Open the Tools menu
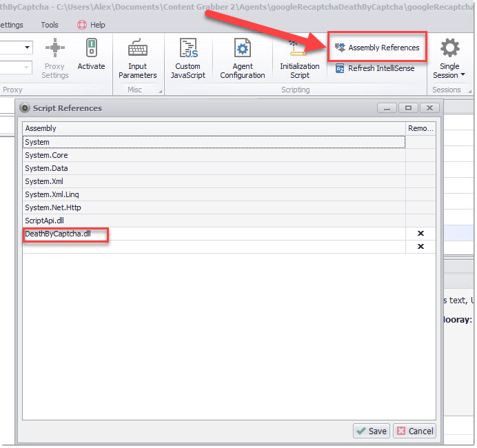Image resolution: width=477 pixels, height=448 pixels. point(50,25)
